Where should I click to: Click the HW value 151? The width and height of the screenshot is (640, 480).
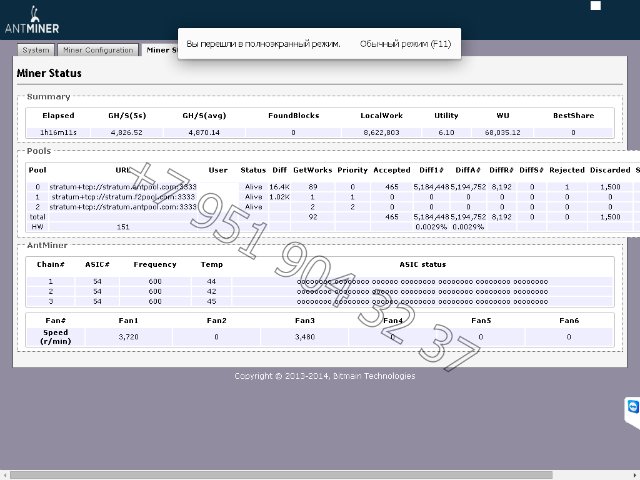(x=123, y=227)
